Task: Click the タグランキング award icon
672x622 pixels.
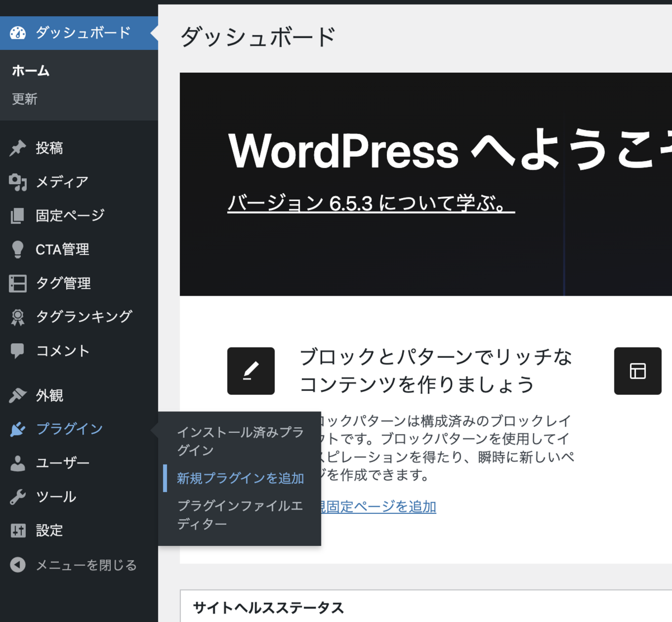Action: coord(17,316)
